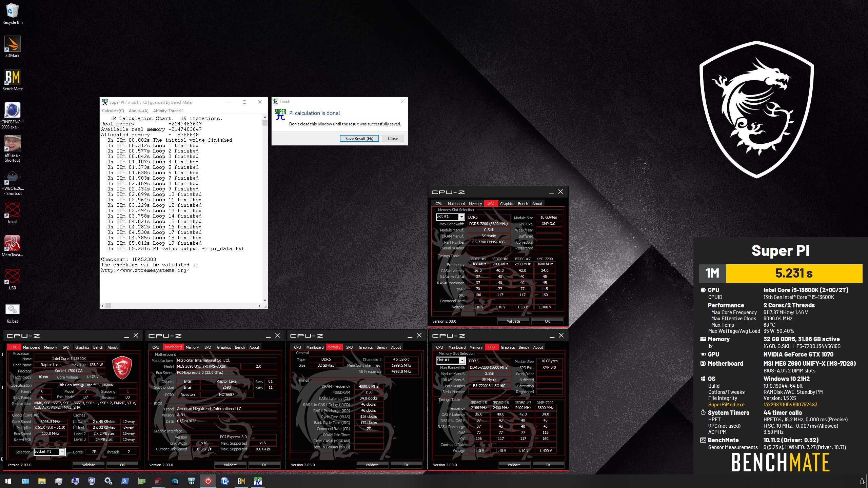This screenshot has width=868, height=488.
Task: Open the Recycle Bin desktop icon
Action: point(13,14)
